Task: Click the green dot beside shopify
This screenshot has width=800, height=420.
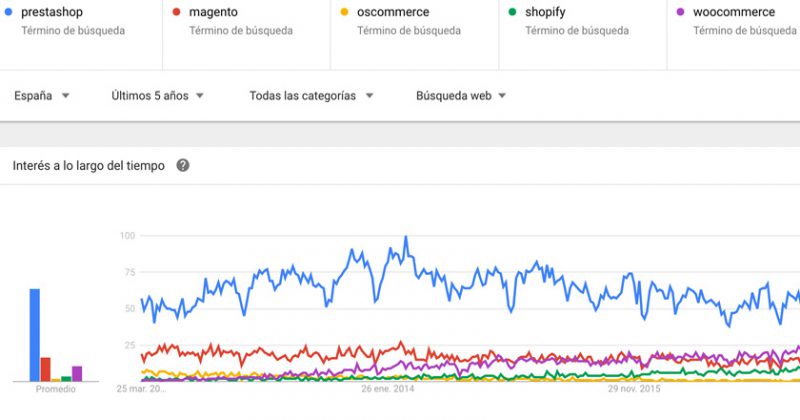Action: (512, 13)
